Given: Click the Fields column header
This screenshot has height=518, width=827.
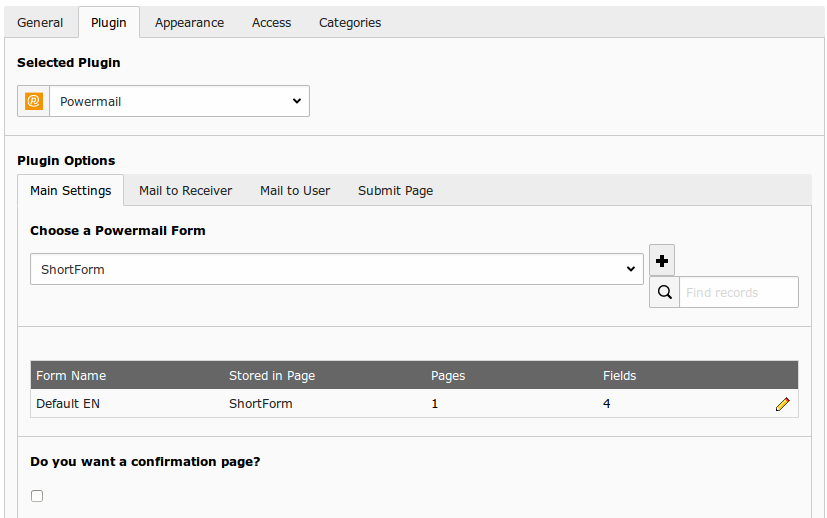Looking at the screenshot, I should [620, 376].
